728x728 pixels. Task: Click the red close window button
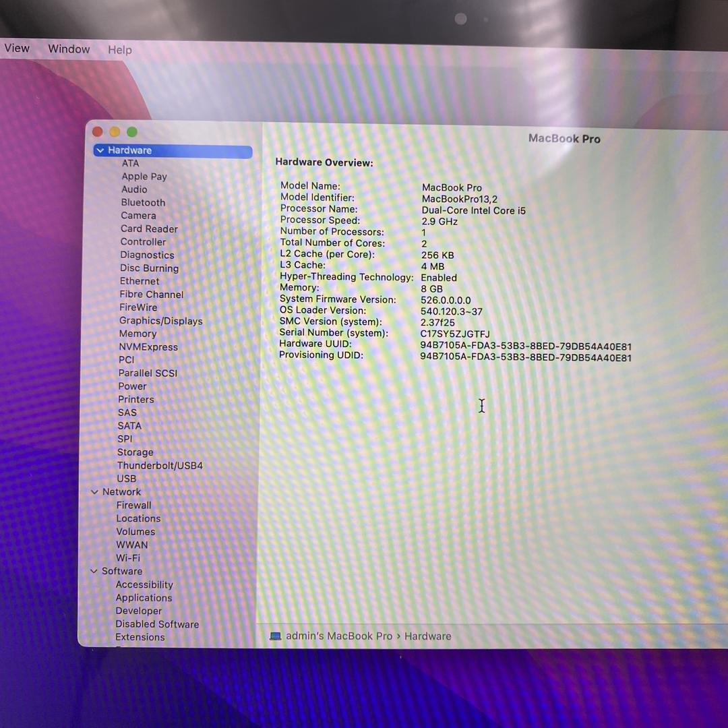98,132
